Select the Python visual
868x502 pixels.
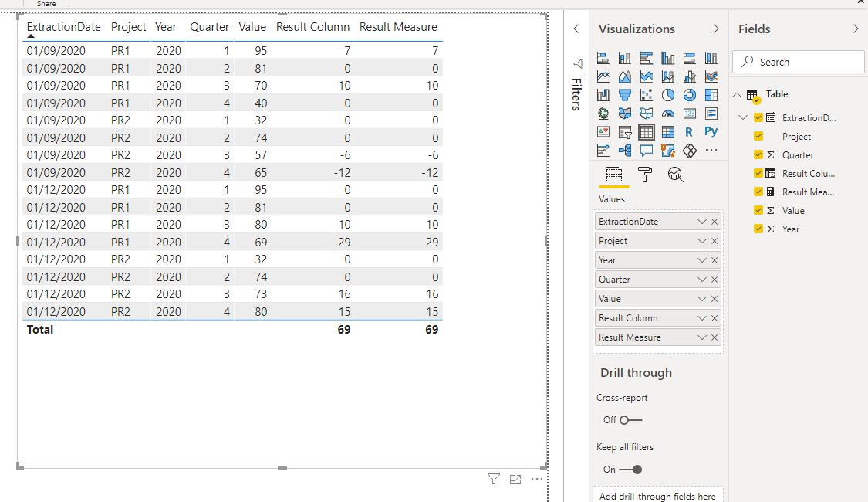711,132
